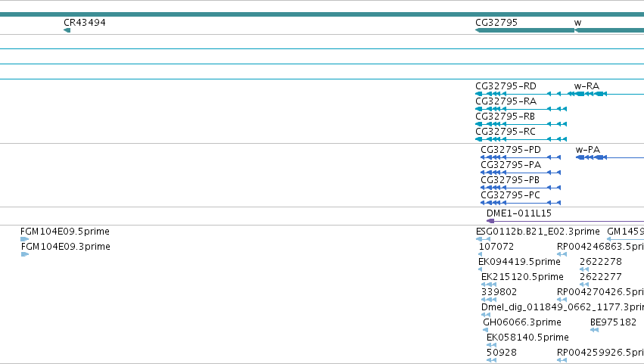
Task: Click the BE975182 EST label
Action: click(613, 323)
